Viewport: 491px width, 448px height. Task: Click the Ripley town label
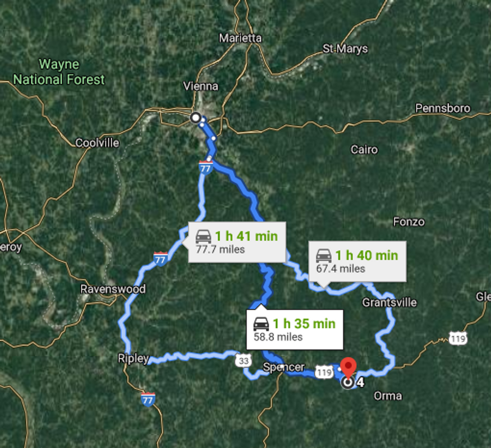(134, 359)
